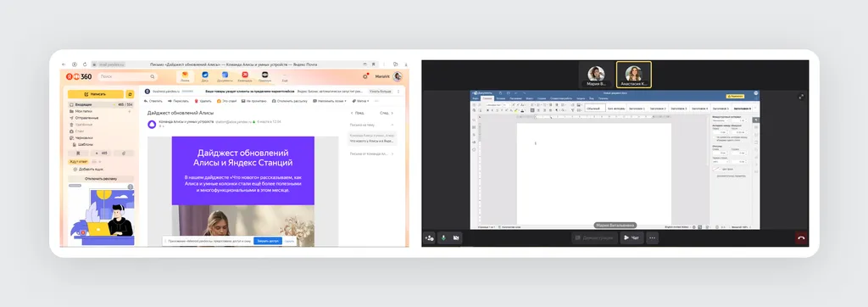Go to next letter with След.
868x307 pixels.
[387, 113]
